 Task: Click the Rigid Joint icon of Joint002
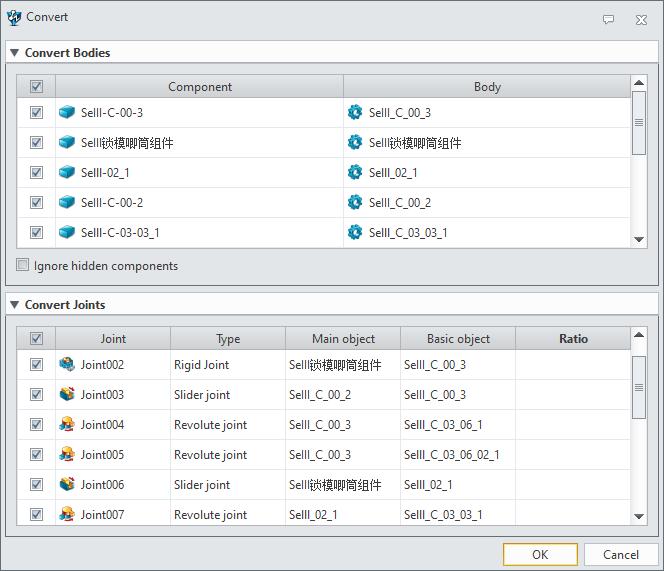point(67,365)
